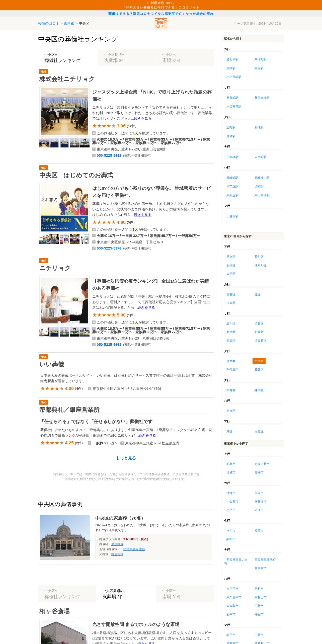Viewport: 322px width, 644px height.
Task: Switch to 中央区の斎場 31件 top tab
Action: [185, 58]
